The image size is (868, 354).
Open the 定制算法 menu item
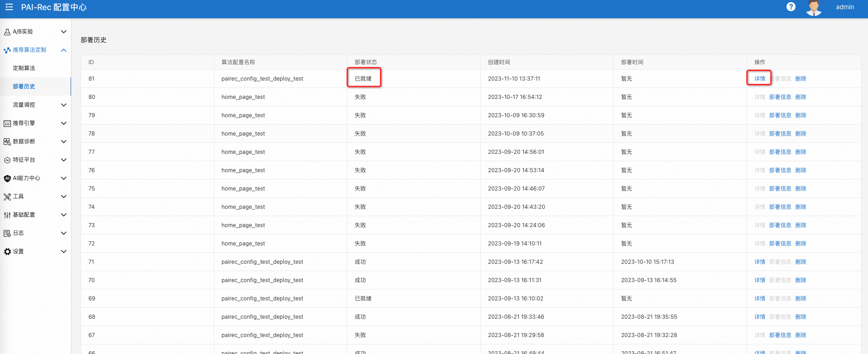click(x=24, y=68)
